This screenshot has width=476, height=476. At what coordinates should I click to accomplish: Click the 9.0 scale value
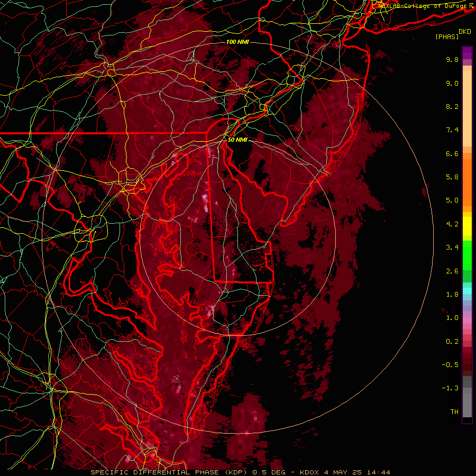click(452, 83)
